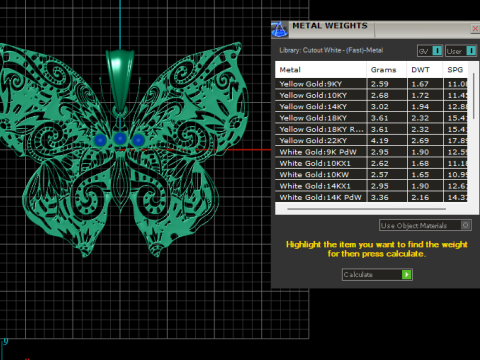Click the green arrow beside Calculate
The height and width of the screenshot is (360, 480).
coord(407,275)
